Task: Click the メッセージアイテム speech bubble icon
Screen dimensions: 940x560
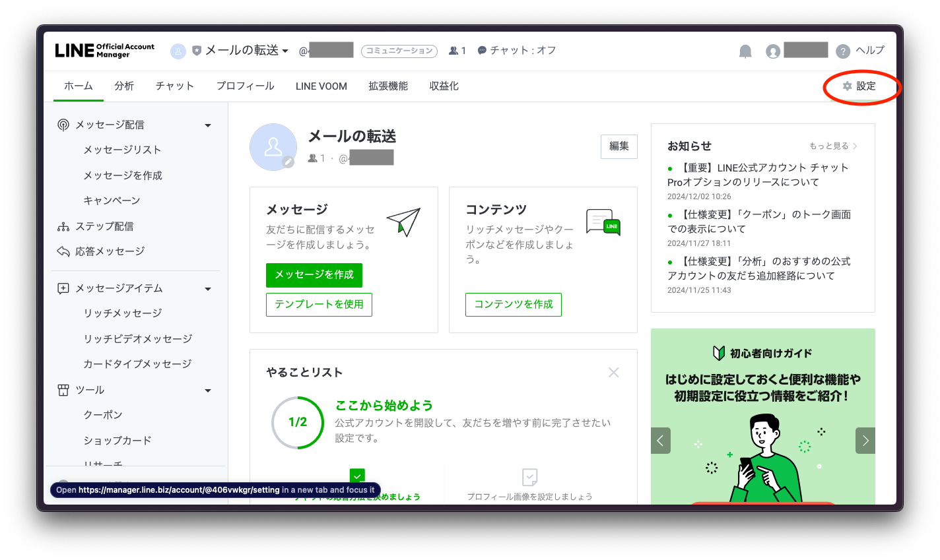Action: (63, 288)
